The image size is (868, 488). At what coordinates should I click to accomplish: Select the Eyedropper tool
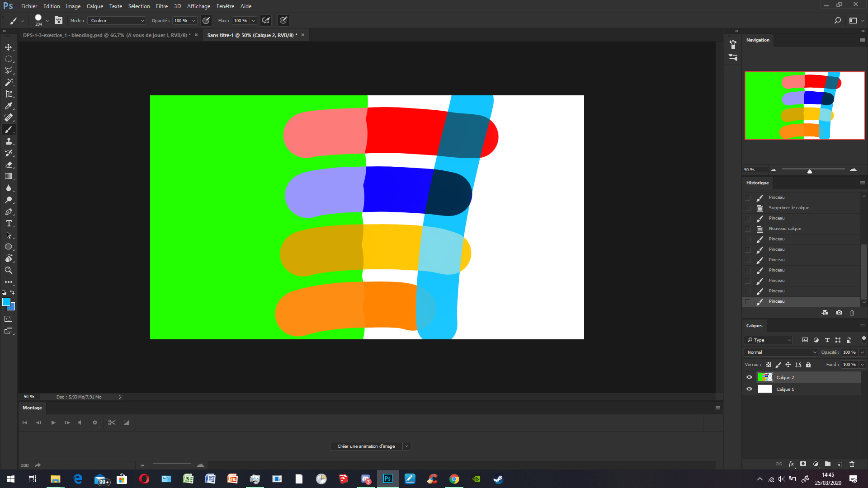click(9, 106)
